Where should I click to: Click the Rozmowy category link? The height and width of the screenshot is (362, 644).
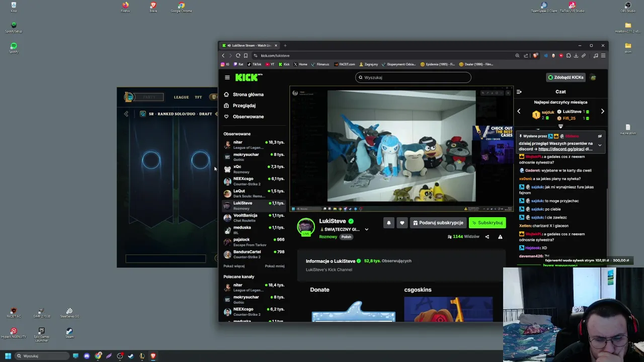pos(328,237)
